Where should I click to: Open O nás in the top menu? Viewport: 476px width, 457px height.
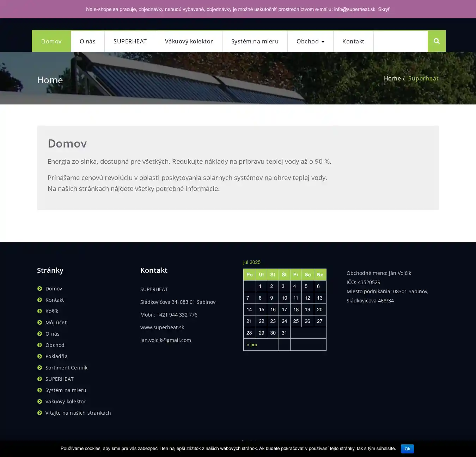[87, 41]
